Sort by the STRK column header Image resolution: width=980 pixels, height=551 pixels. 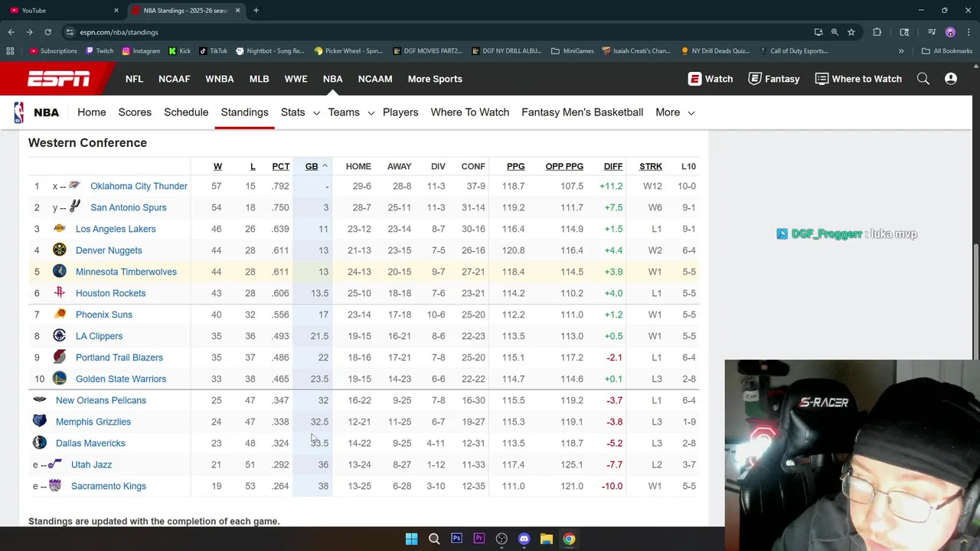pos(651,166)
